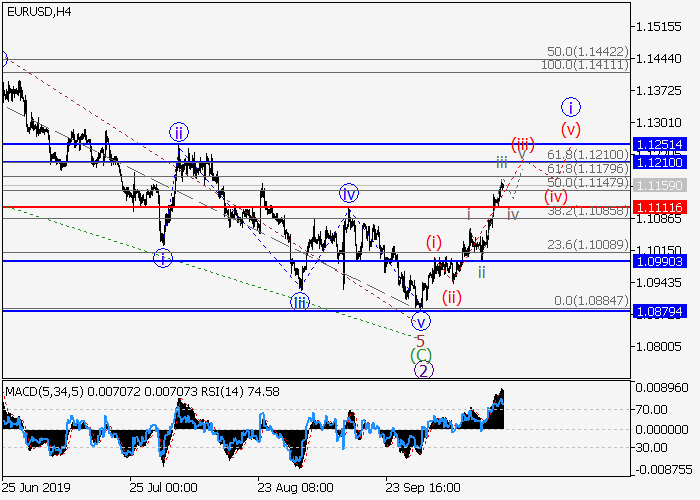Select the 100.0(1.14111) Fibonacci level label
The image size is (700, 500).
tap(586, 64)
